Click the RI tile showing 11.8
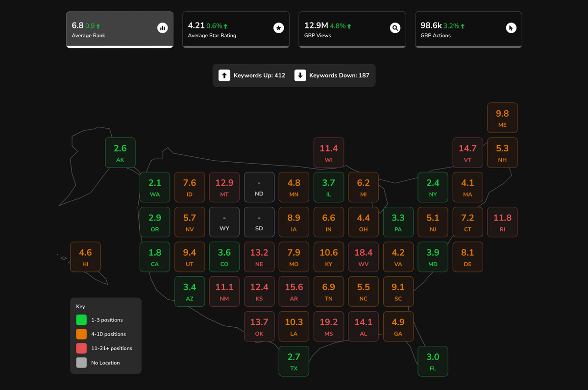 click(502, 222)
